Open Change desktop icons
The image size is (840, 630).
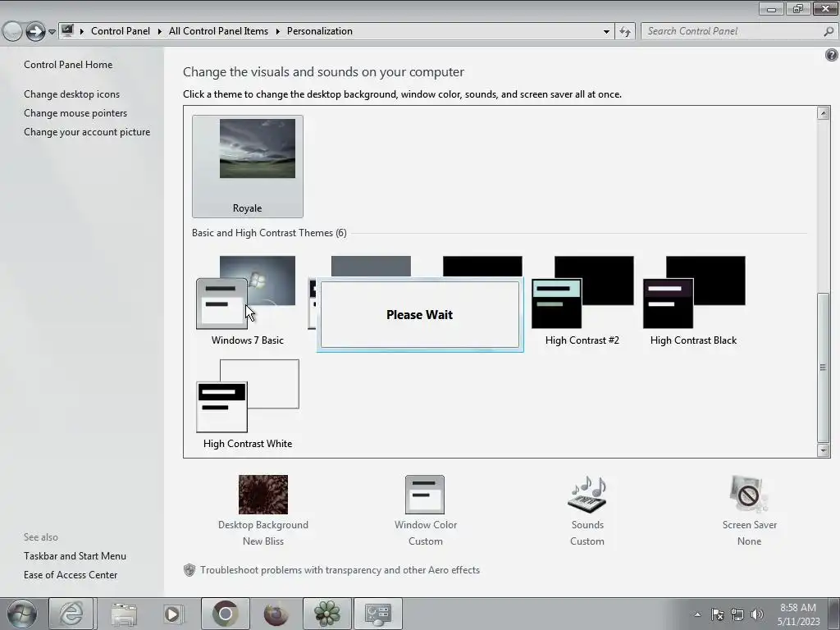72,94
